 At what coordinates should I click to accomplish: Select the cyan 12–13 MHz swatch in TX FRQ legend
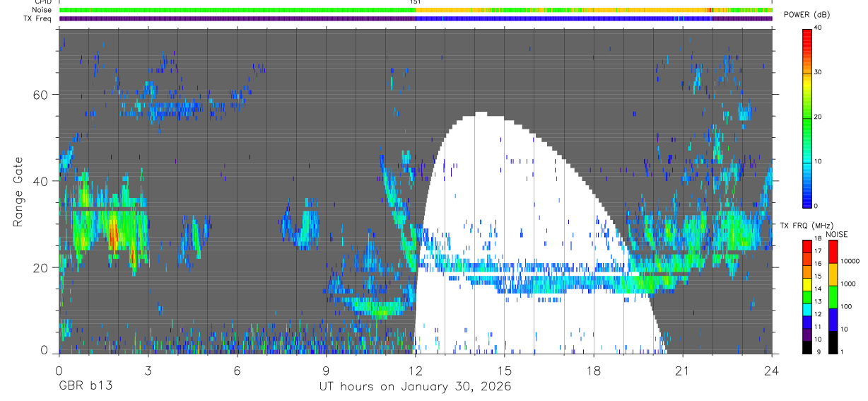[809, 309]
